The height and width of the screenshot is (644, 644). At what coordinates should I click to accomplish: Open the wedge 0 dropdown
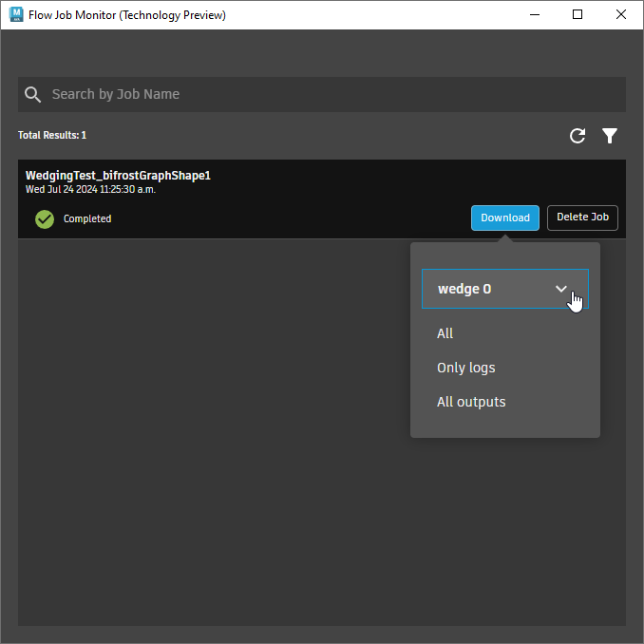[504, 289]
